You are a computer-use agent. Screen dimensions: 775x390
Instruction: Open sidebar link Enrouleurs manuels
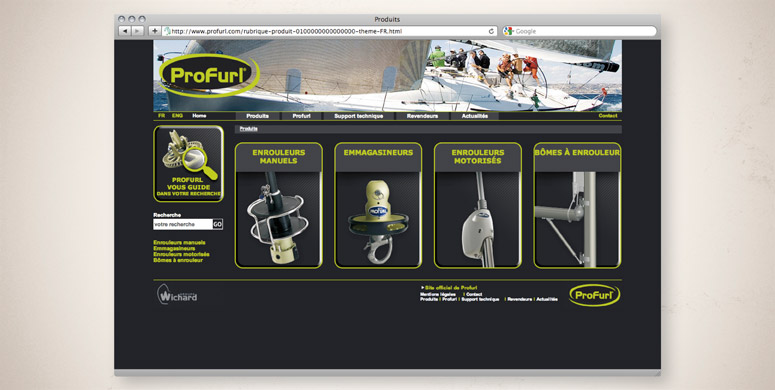(x=179, y=243)
